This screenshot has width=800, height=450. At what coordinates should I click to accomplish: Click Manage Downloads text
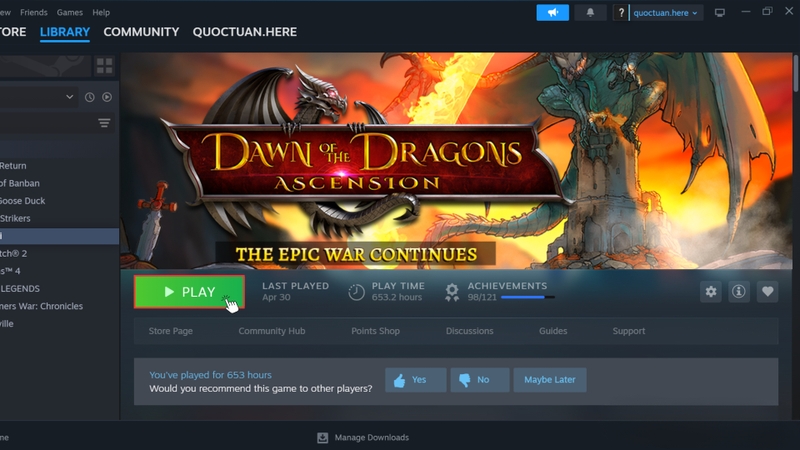(x=371, y=438)
